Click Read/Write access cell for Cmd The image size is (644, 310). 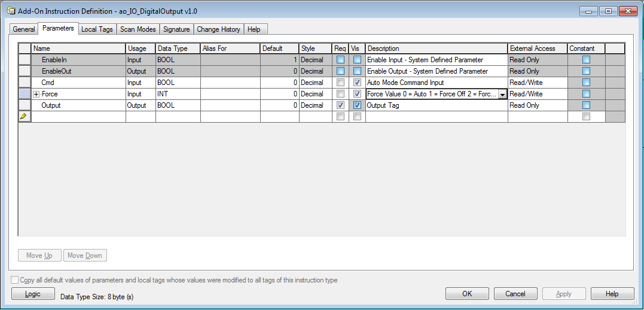pos(537,83)
